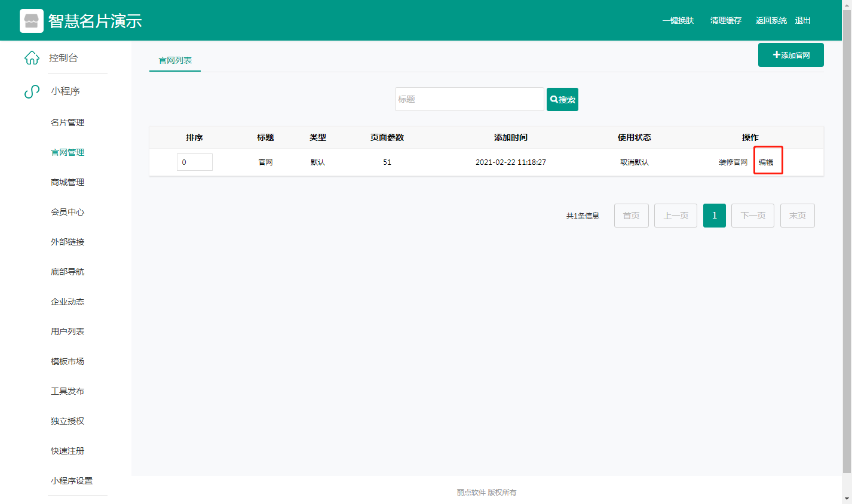Open 底部导航 sidebar item
The image size is (852, 504).
68,272
